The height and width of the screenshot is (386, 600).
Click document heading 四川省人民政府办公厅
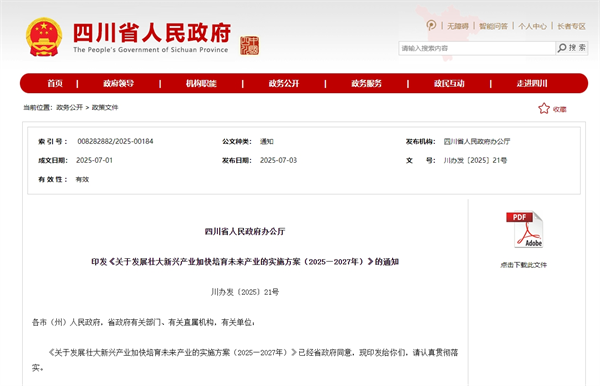(x=245, y=231)
